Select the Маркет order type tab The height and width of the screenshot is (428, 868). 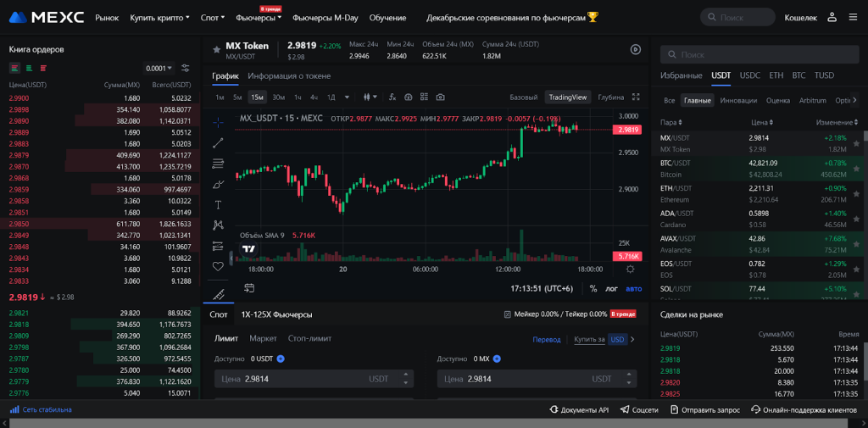263,338
